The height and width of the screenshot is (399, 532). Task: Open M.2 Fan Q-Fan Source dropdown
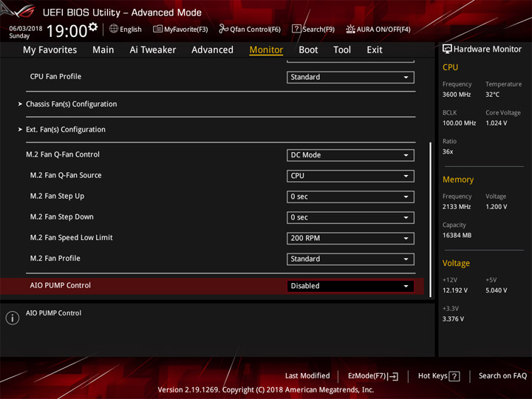pyautogui.click(x=350, y=176)
